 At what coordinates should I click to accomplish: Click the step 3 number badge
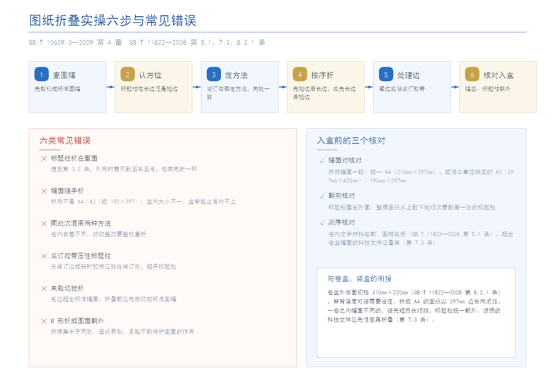click(214, 74)
